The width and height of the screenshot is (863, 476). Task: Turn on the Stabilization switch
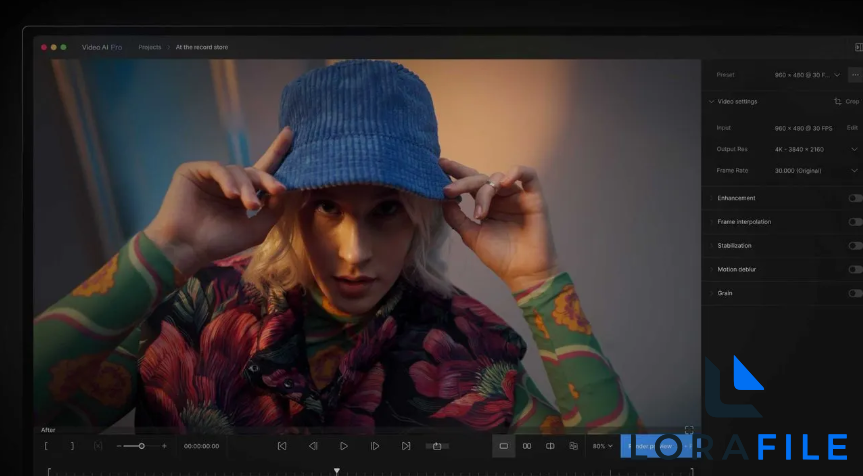click(x=855, y=245)
